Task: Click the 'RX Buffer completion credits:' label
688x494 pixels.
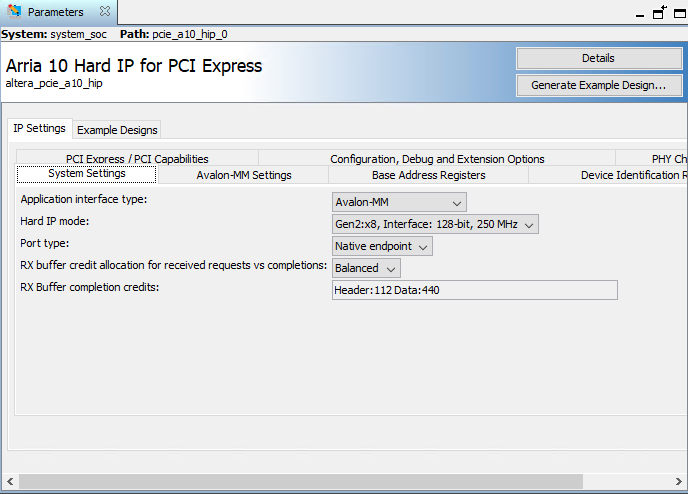Action: pos(90,287)
